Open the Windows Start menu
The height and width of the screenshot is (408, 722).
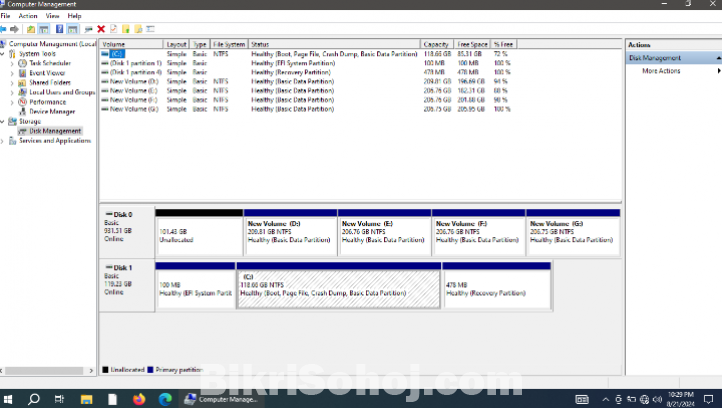[x=7, y=399]
